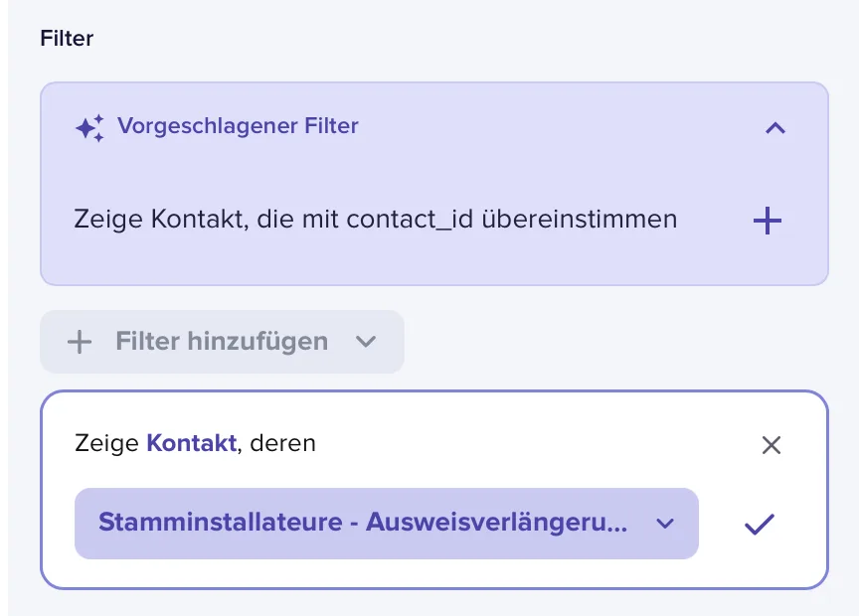Screen dimensions: 859x616
Task: Select the Vorgeschlagener Filter title text
Action: 238,126
